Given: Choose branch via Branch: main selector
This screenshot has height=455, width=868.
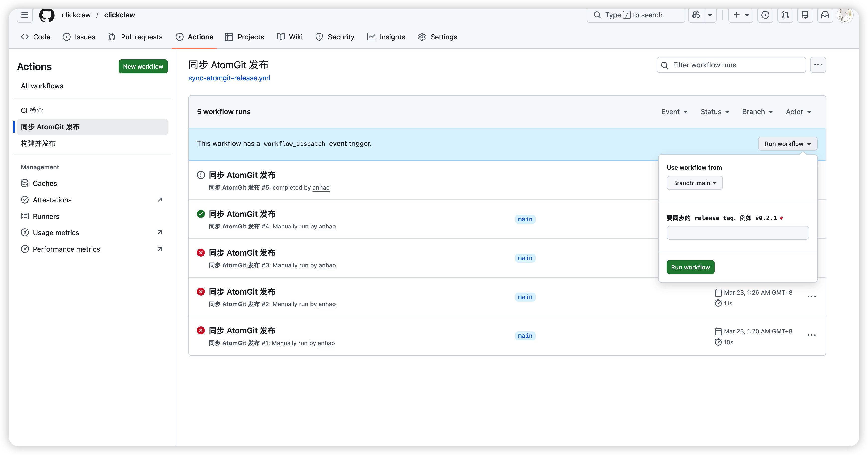Looking at the screenshot, I should pos(694,183).
